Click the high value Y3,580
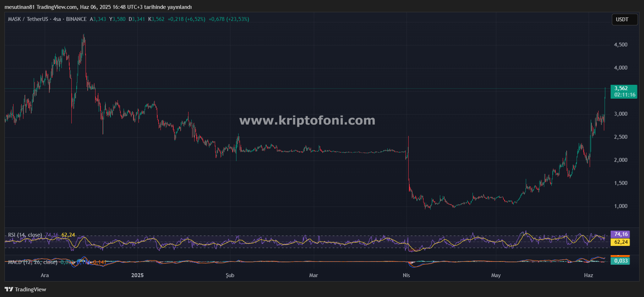This screenshot has height=297, width=644. point(118,19)
